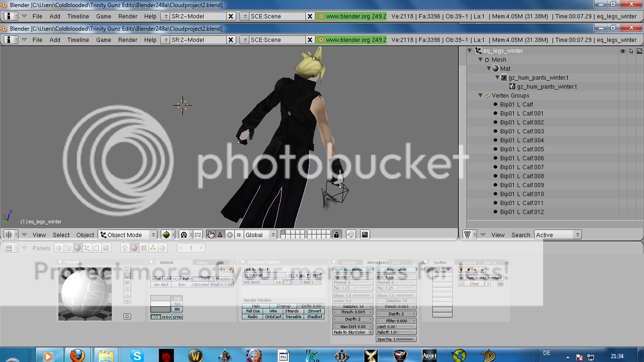644x362 pixels.
Task: Click the Search menu in outliner header
Action: [520, 235]
